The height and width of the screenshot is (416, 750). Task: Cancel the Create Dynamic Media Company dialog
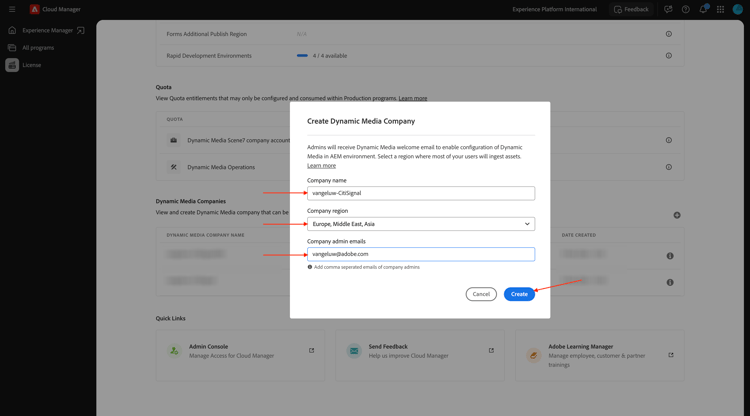click(481, 294)
